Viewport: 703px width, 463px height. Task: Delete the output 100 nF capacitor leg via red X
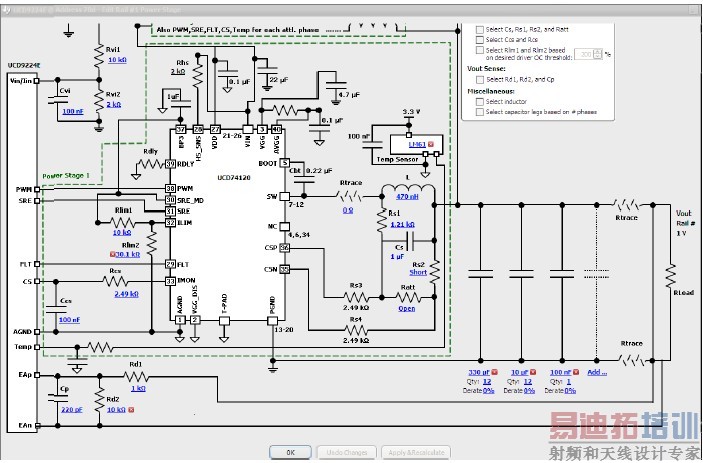click(576, 372)
